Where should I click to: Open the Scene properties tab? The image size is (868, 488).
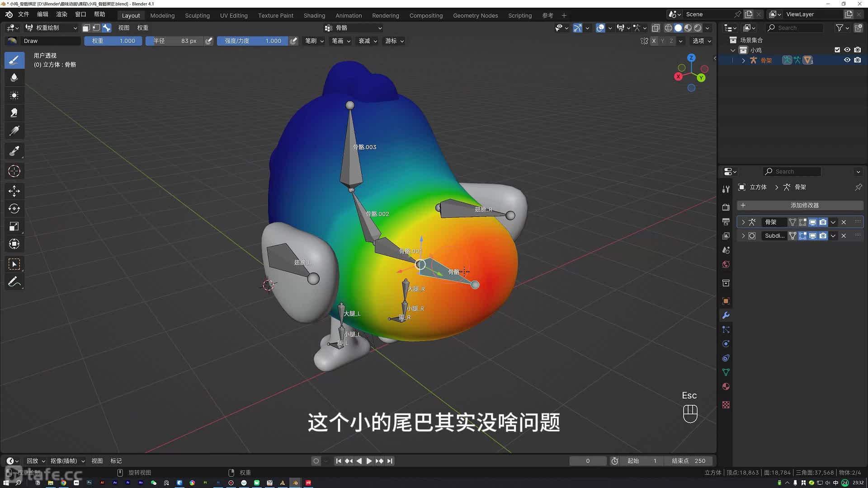pos(726,250)
